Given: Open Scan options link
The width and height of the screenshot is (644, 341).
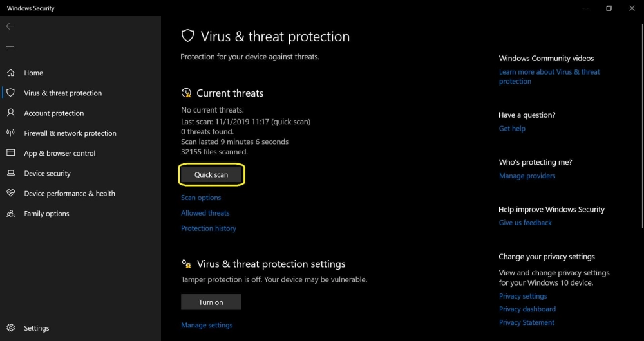Looking at the screenshot, I should pyautogui.click(x=201, y=198).
